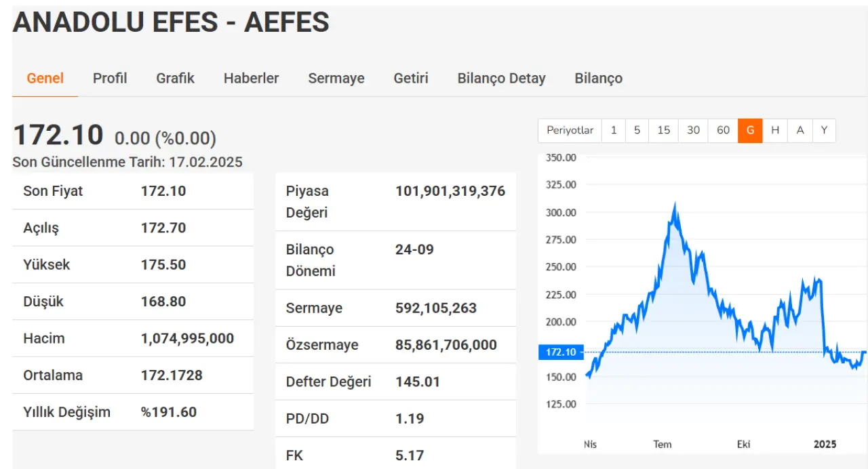The width and height of the screenshot is (868, 469).
Task: Click the Son Güncellenme Tarih text
Action: [127, 162]
